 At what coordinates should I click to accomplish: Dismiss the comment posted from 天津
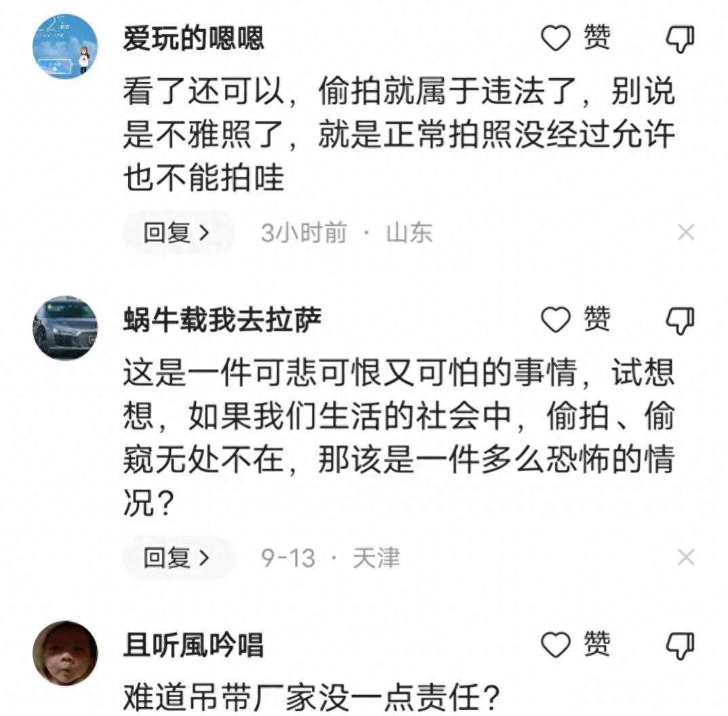click(x=686, y=559)
